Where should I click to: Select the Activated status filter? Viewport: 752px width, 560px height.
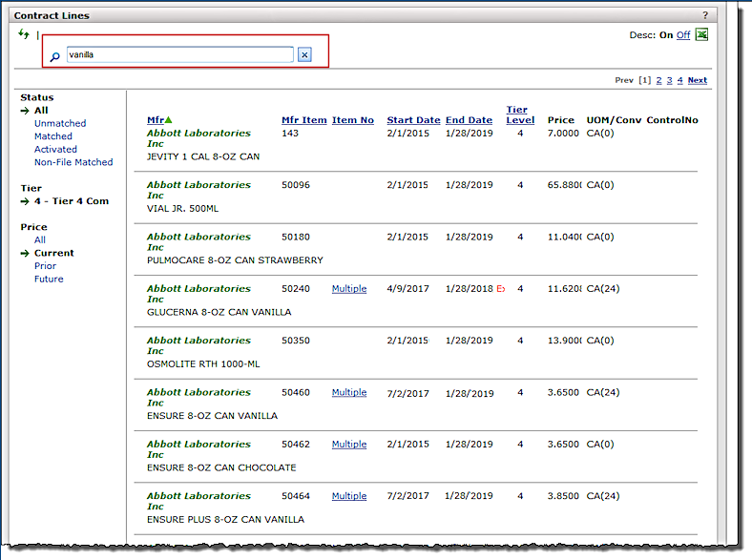click(x=55, y=150)
